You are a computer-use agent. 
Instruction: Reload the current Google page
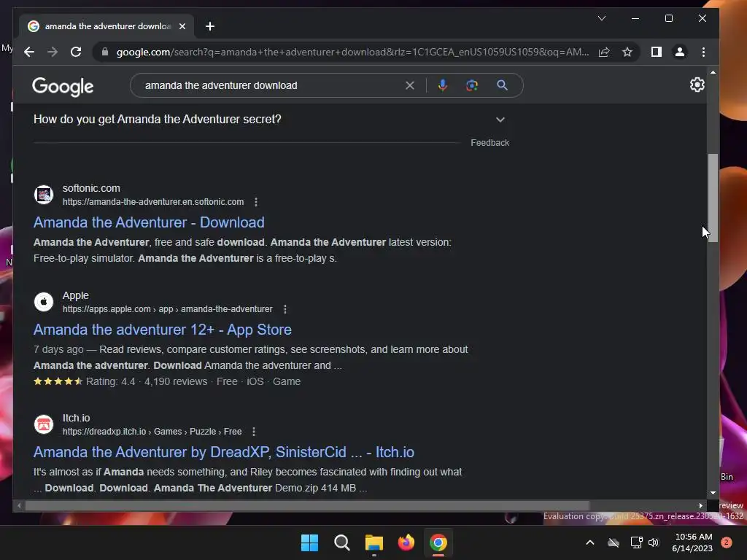click(x=76, y=52)
